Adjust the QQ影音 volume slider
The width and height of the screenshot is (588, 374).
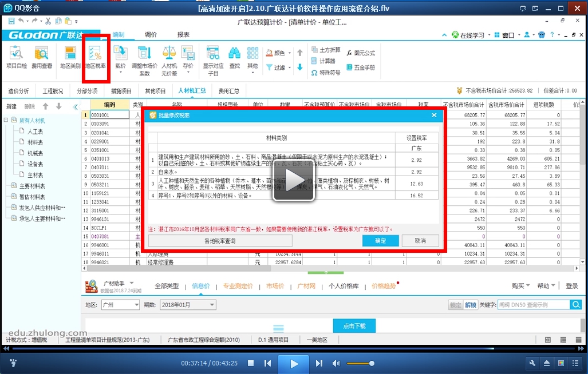tap(360, 364)
